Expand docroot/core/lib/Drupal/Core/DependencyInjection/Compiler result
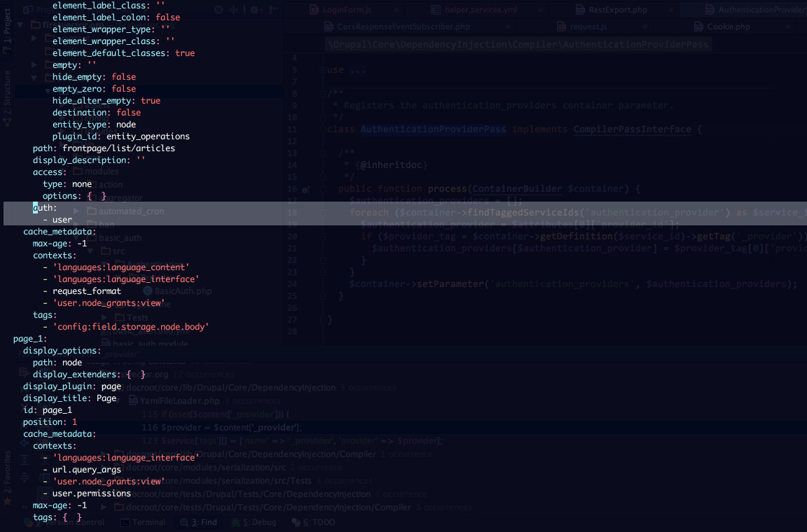807x532 pixels. [104, 454]
